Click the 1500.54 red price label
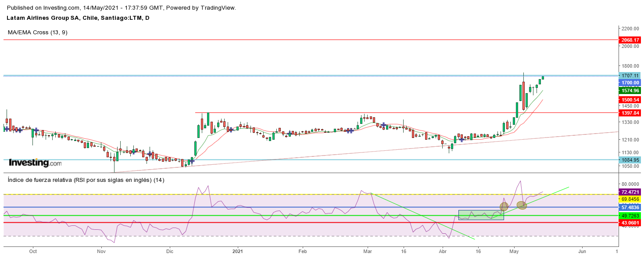Viewport: 644px width, 257px height. coord(630,100)
